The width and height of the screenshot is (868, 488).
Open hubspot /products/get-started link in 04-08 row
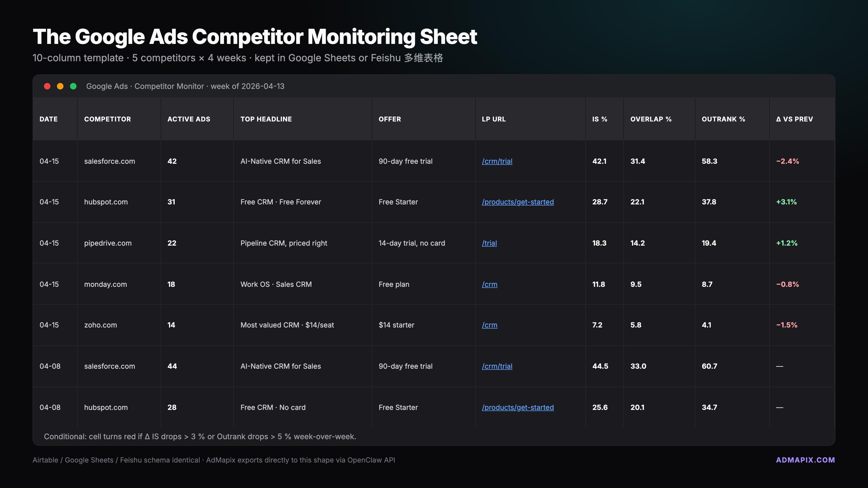[x=518, y=407]
